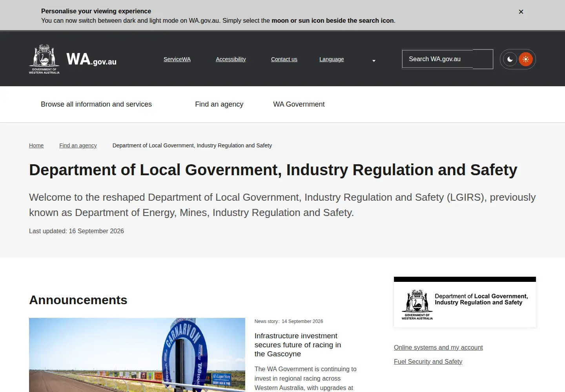This screenshot has height=392, width=565.
Task: Close the personalise viewing experience banner
Action: tap(521, 12)
